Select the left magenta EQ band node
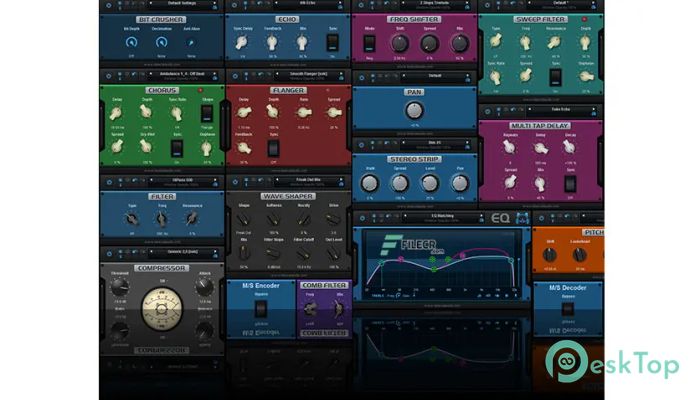Screen dimensions: 700x400 coord(401,259)
